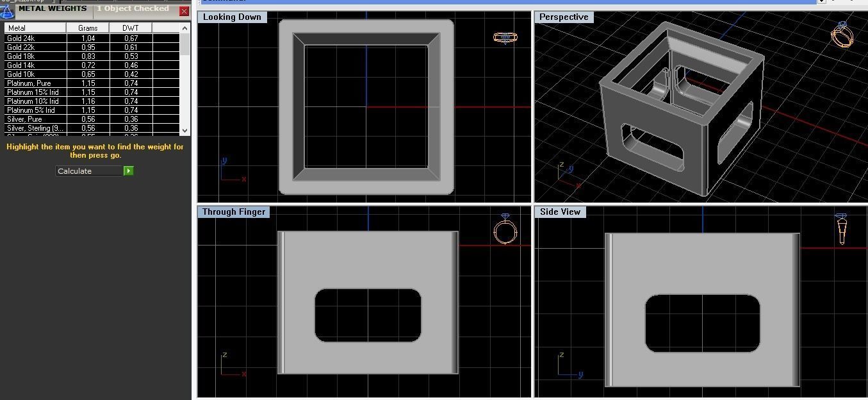Click the Metal Weights scale icon
Screen dimensions: 868x400
click(6, 12)
